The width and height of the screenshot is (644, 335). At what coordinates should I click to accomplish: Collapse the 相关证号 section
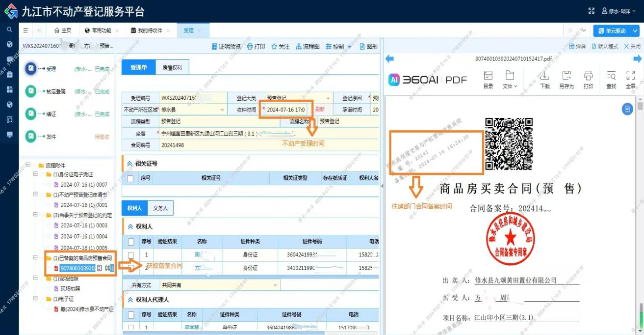click(129, 164)
